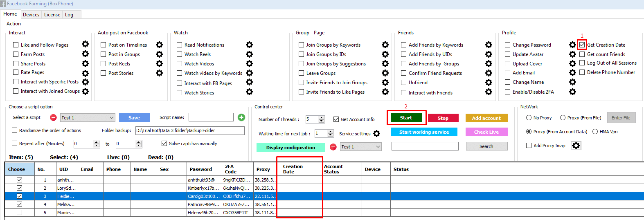The width and height of the screenshot is (644, 220).
Task: Enable Randomize the order of actions
Action: click(x=15, y=130)
